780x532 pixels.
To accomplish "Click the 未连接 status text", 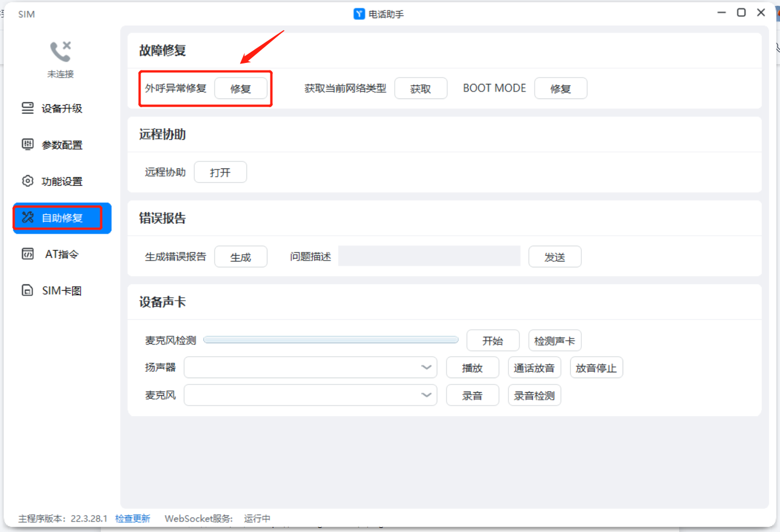I will coord(61,74).
